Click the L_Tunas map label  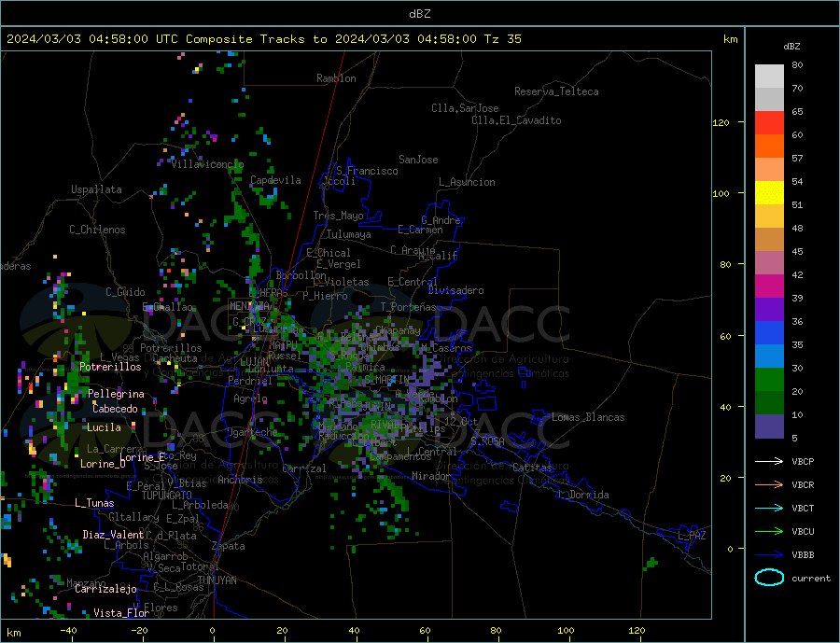point(94,503)
